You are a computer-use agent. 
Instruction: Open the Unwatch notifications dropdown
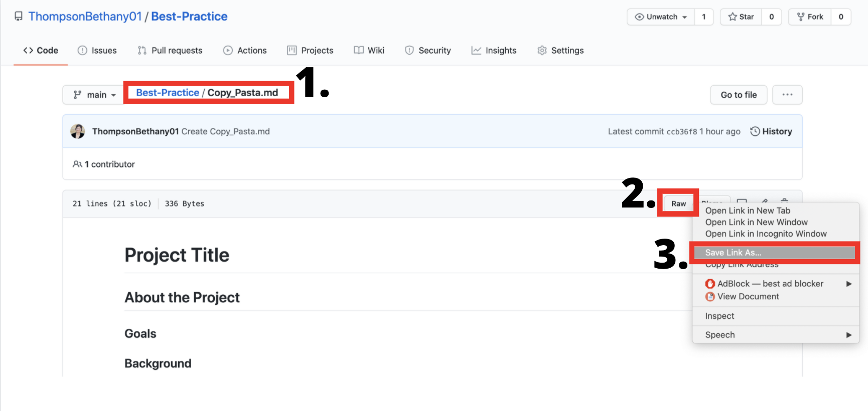click(x=661, y=17)
